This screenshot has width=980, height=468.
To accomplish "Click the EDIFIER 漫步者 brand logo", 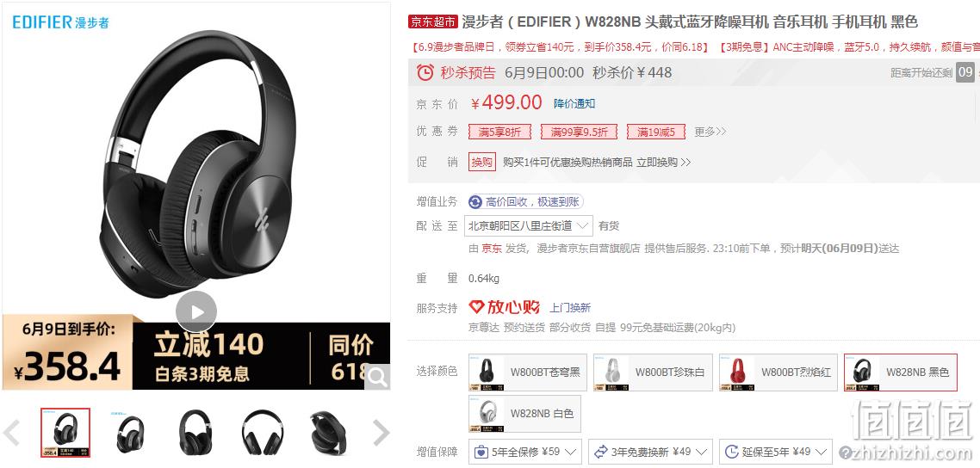I will pyautogui.click(x=60, y=22).
